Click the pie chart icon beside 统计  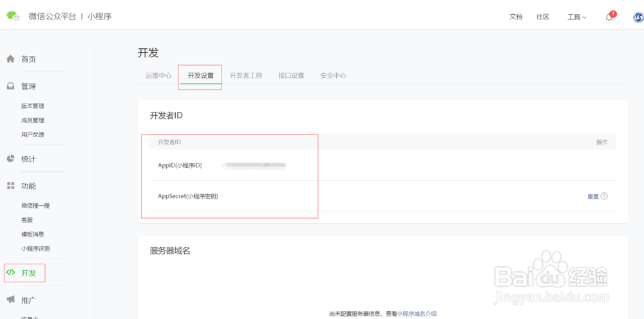11,159
